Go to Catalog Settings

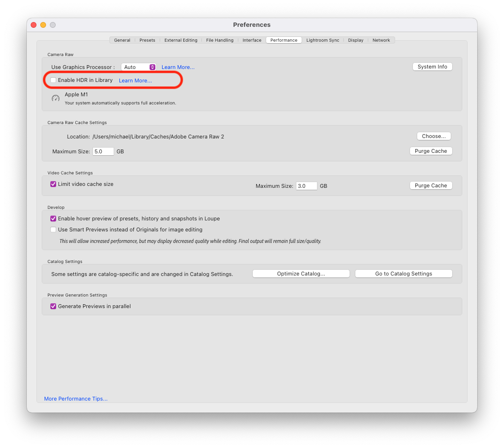pos(403,273)
